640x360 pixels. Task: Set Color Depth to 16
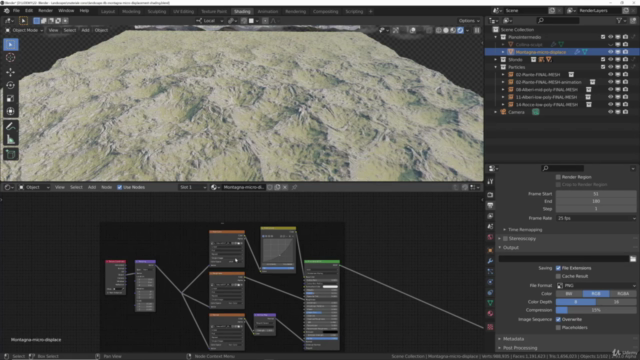click(616, 302)
